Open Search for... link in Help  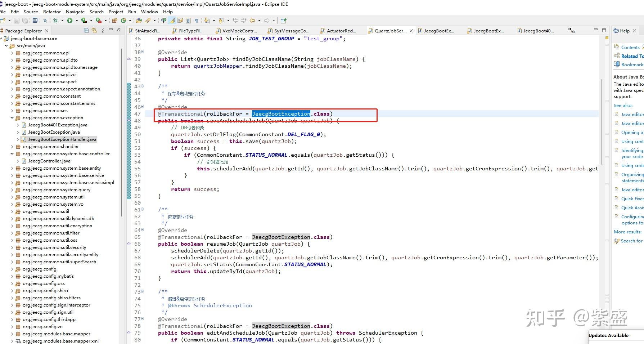632,241
